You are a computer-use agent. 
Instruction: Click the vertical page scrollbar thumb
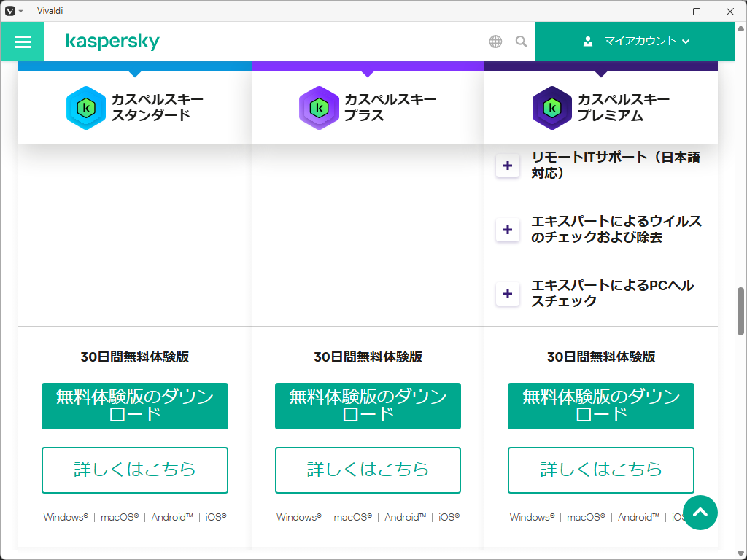(x=741, y=311)
